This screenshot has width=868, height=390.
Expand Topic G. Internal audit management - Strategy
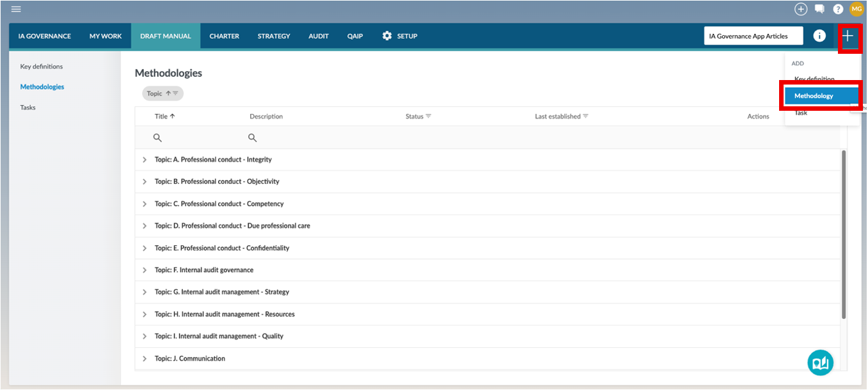[x=145, y=292]
